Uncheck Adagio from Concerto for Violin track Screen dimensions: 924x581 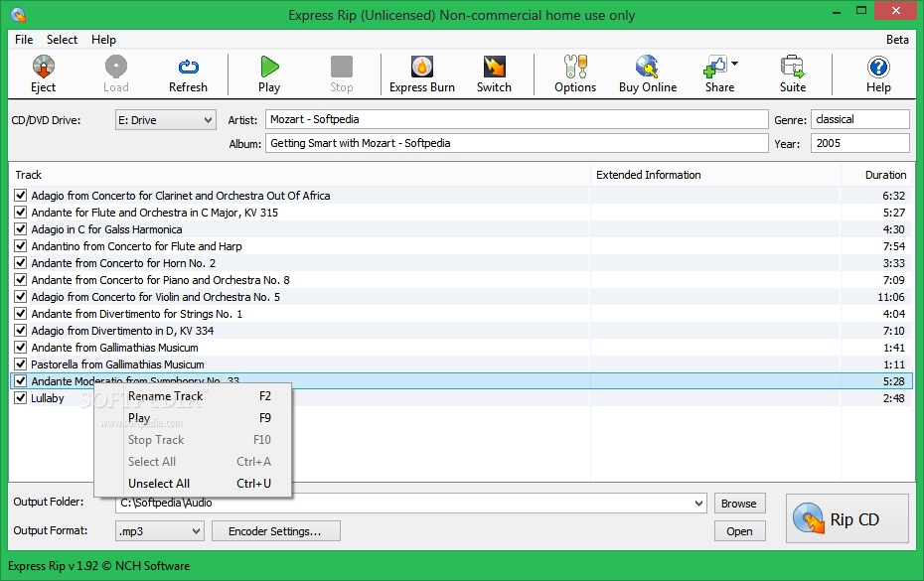[21, 296]
